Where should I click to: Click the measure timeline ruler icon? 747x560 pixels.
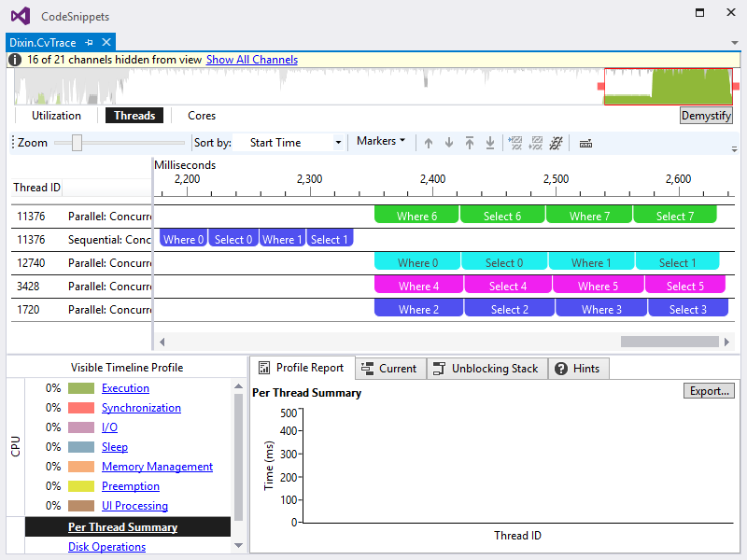[585, 144]
